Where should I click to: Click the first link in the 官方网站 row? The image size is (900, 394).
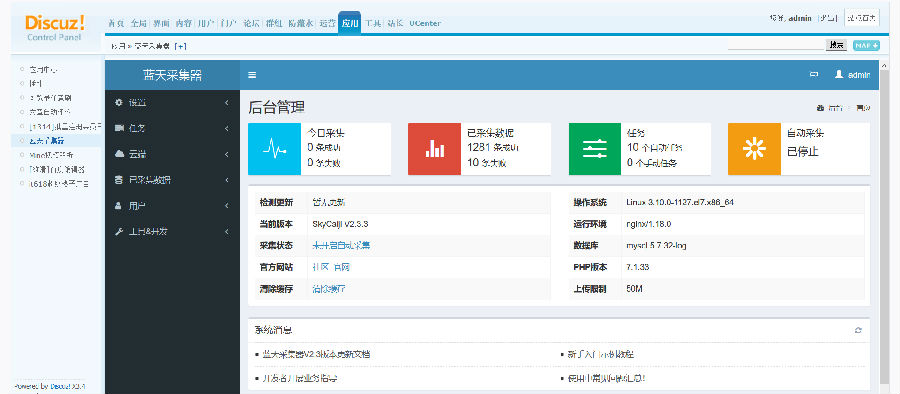point(320,267)
